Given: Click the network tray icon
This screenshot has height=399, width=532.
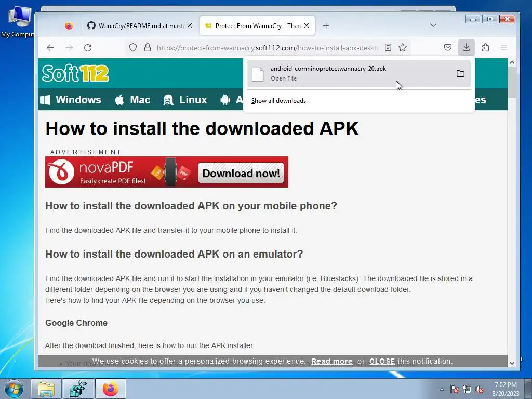Looking at the screenshot, I should click(467, 390).
